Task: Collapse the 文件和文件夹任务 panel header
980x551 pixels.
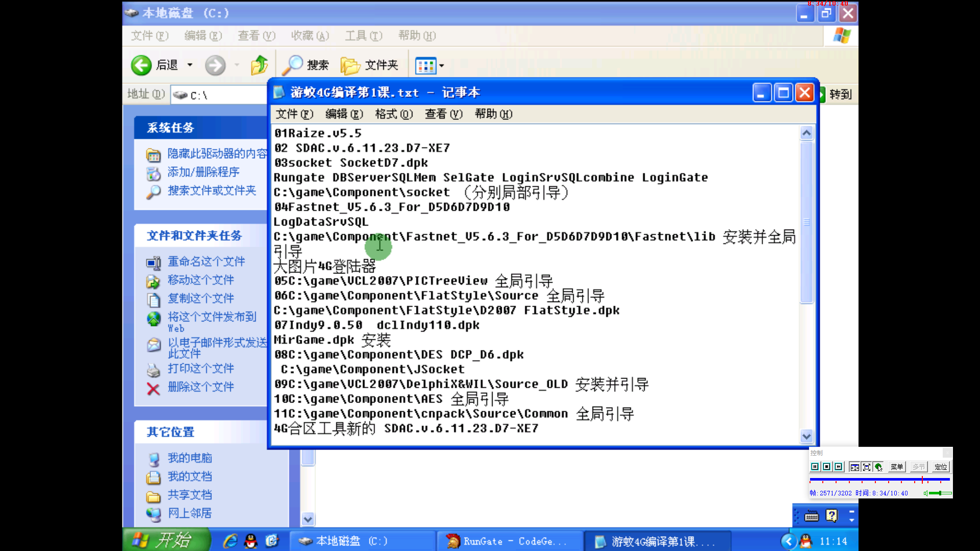Action: tap(201, 236)
